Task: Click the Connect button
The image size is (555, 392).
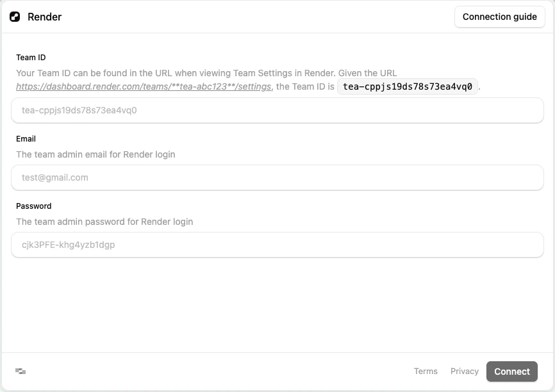Action: coord(512,372)
